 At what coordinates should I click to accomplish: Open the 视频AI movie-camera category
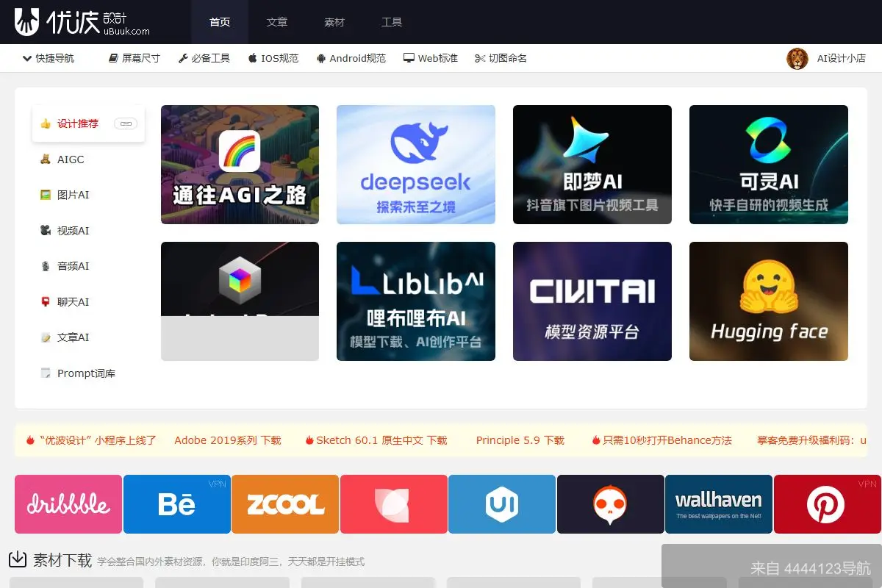(x=72, y=230)
